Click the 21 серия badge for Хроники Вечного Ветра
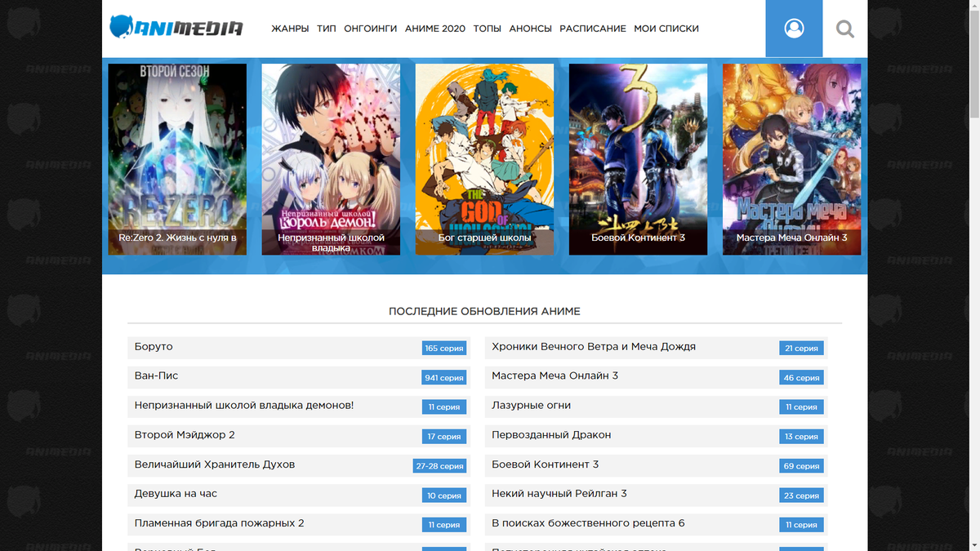Screen dimensions: 980x551 coord(801,348)
